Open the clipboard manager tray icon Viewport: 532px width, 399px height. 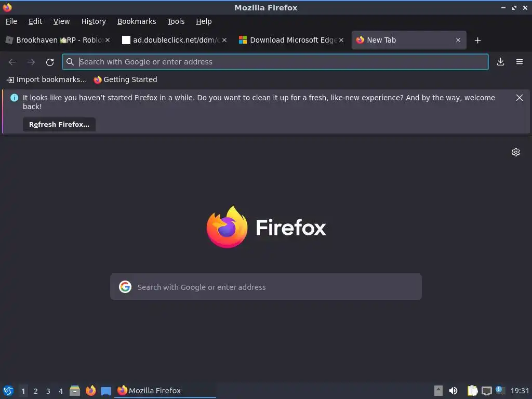(x=472, y=391)
